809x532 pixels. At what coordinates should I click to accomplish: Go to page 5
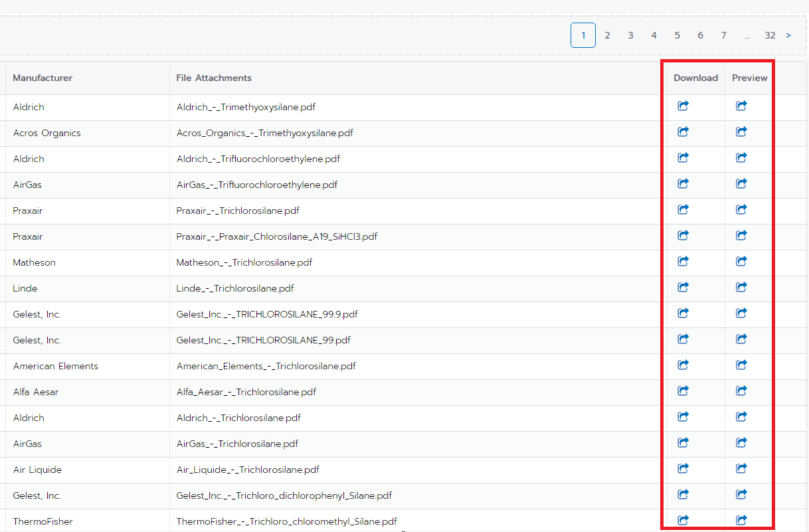(x=677, y=35)
